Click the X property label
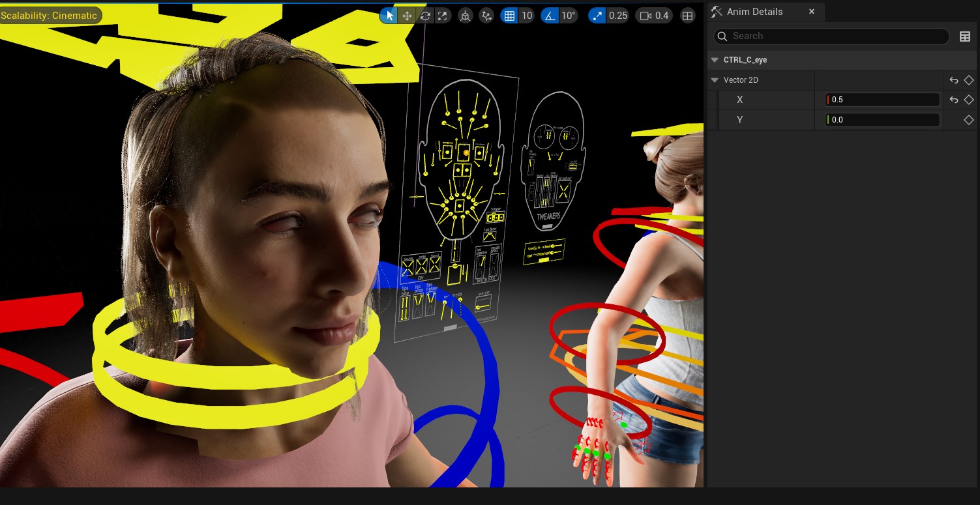 point(740,100)
